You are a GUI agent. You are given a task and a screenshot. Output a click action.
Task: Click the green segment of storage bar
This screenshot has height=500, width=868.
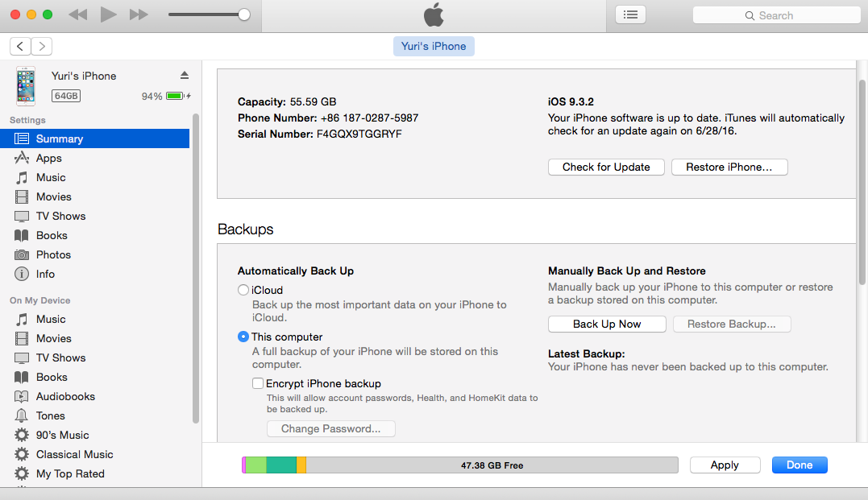coord(255,465)
